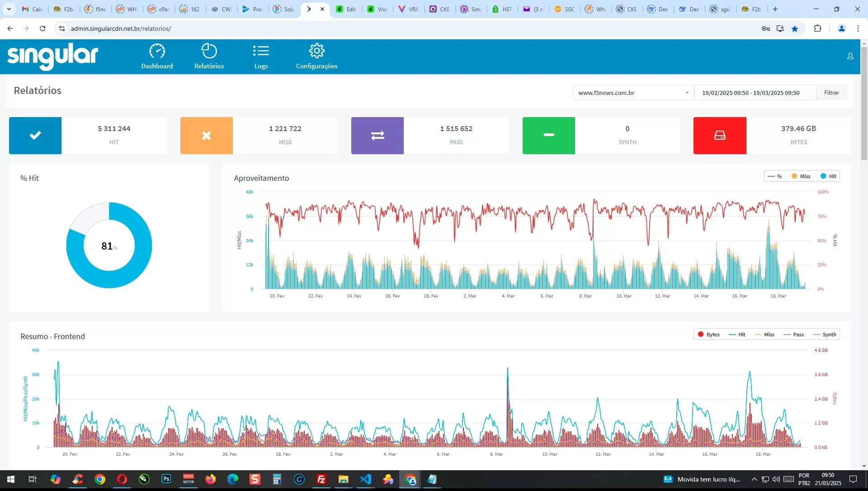
Task: Open the date range picker field
Action: tap(755, 93)
